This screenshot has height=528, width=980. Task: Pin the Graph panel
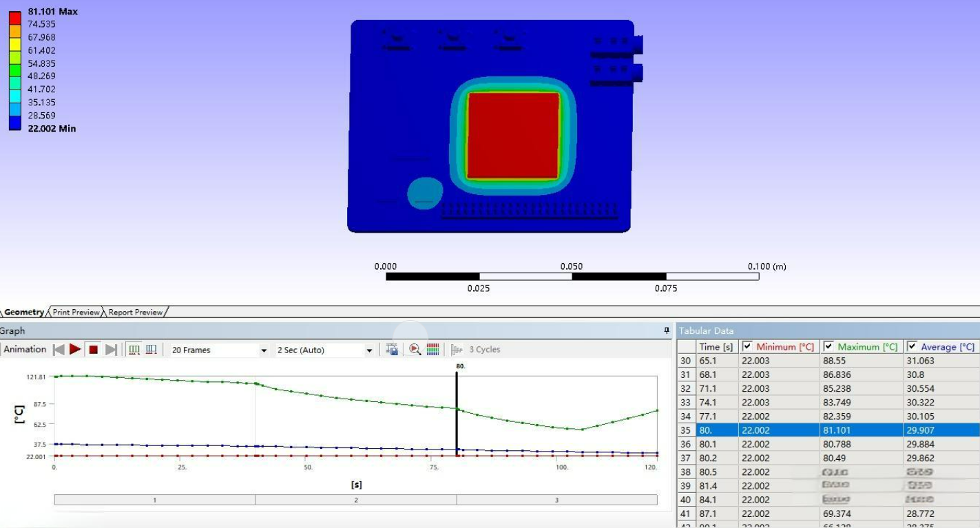coord(666,331)
